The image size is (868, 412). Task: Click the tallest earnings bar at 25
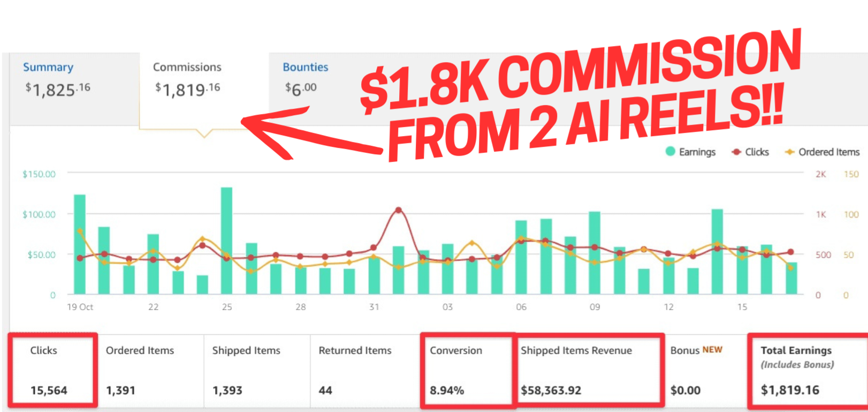[x=226, y=240]
